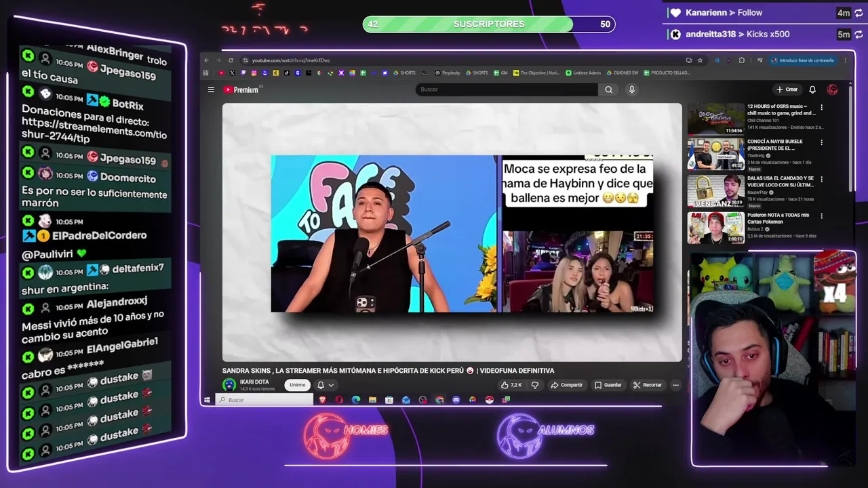Focus the YouTube Buscar search field
868x488 pixels.
[x=507, y=89]
